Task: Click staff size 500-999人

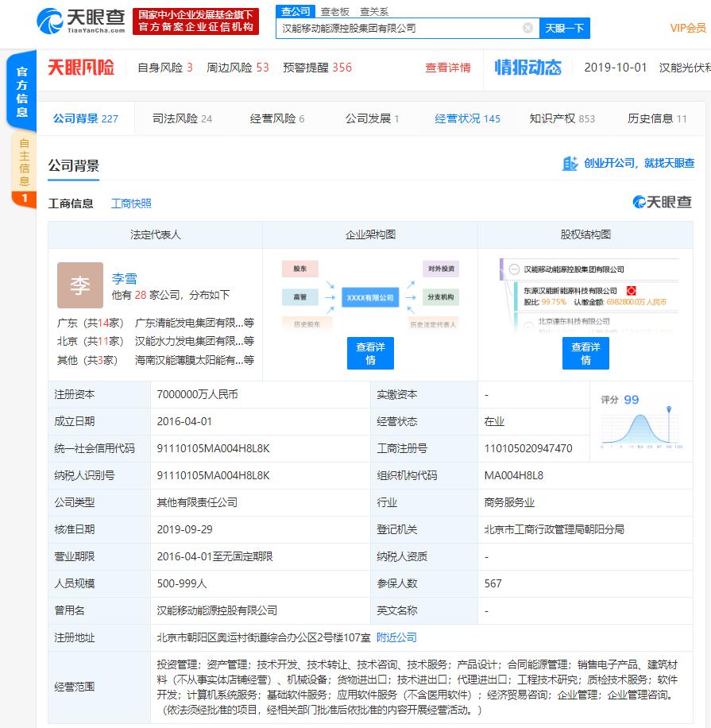Action: pos(181,583)
